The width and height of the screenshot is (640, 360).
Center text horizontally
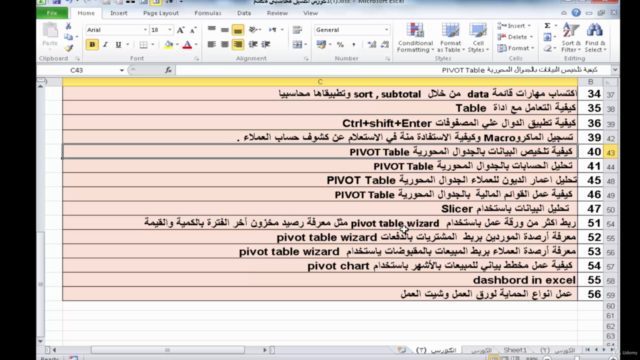[x=224, y=44]
